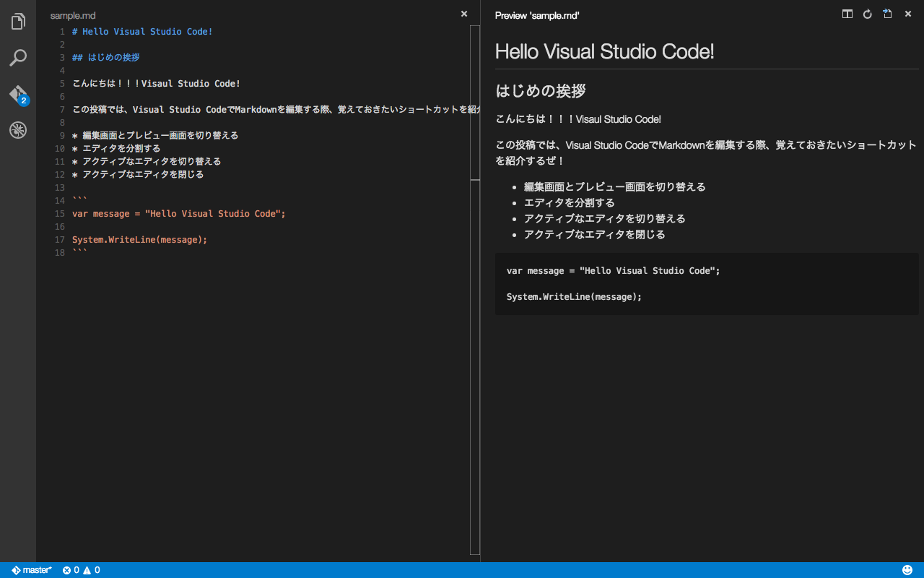Click line 17 'System.WriteLine(message);' in editor
This screenshot has height=578, width=924.
coord(139,240)
